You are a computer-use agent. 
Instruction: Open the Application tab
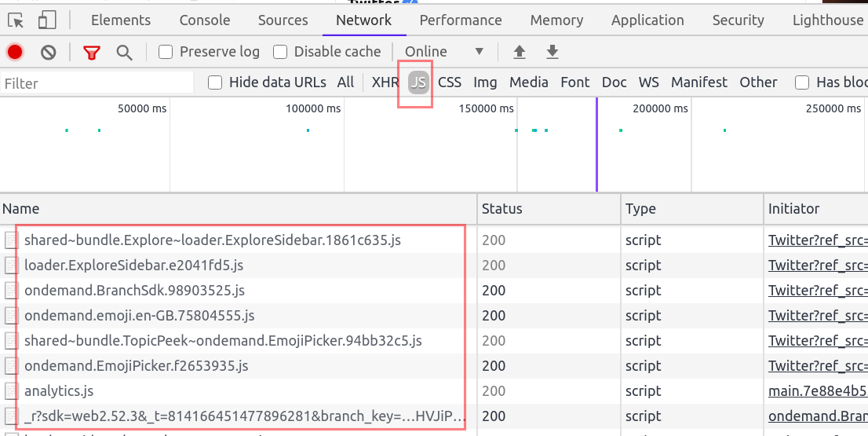click(647, 20)
